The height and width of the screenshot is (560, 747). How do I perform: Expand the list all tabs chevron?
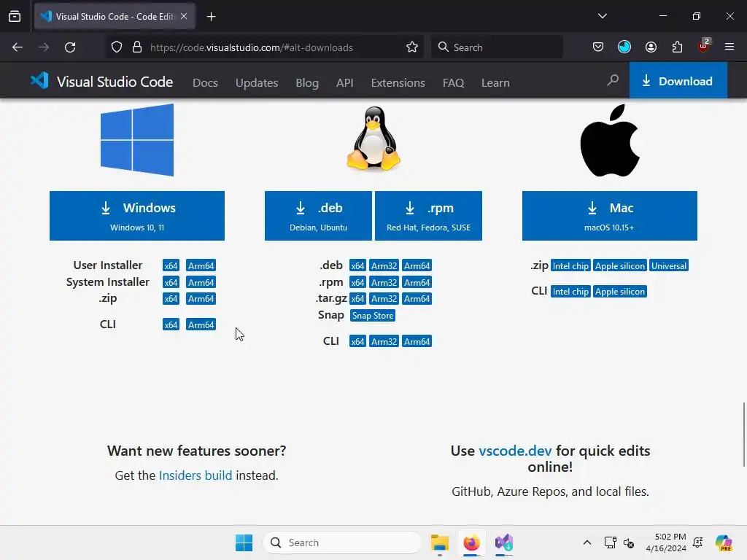pos(603,16)
